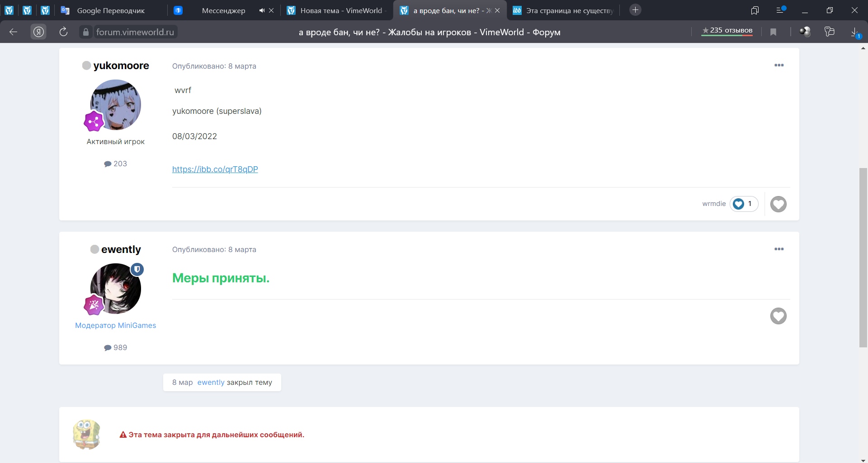Open yukomoore's avatar profile picture
Screen dimensions: 868x463
tap(116, 105)
